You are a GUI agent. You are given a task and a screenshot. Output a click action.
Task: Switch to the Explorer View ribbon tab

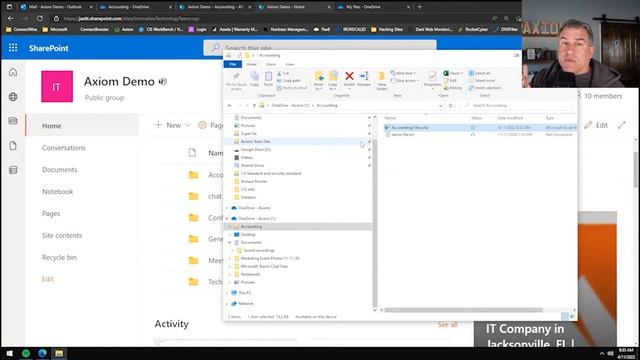coord(289,64)
